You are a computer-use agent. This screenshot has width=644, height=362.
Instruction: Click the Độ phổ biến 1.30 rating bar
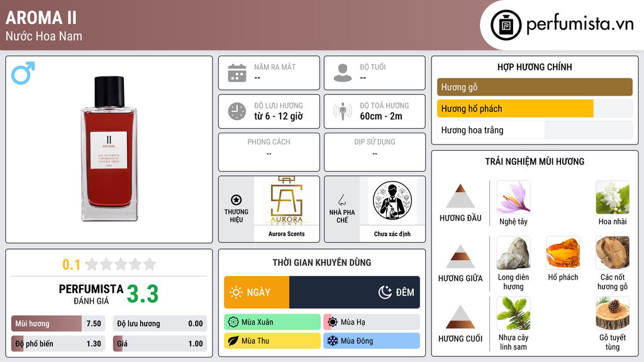point(58,344)
